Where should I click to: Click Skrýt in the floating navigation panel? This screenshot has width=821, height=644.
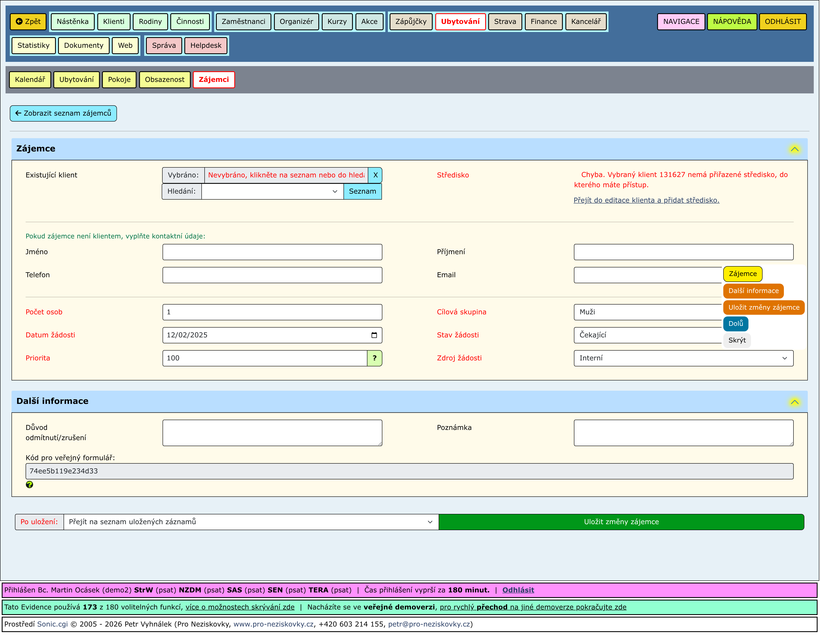point(737,341)
